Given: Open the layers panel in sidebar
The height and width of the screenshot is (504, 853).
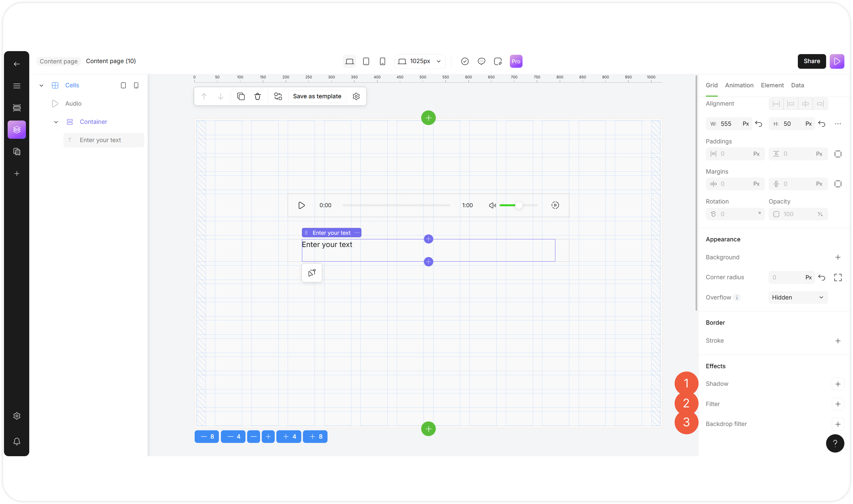Looking at the screenshot, I should [17, 130].
